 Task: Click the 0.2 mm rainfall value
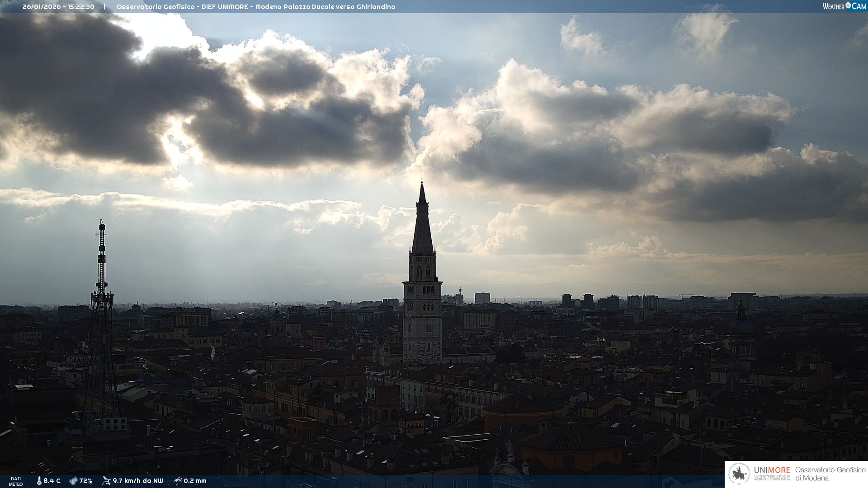coord(195,481)
